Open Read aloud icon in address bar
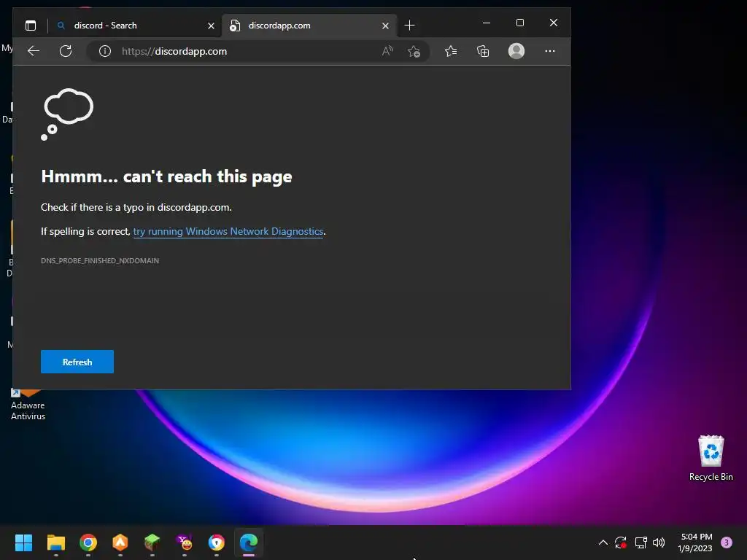 tap(387, 51)
